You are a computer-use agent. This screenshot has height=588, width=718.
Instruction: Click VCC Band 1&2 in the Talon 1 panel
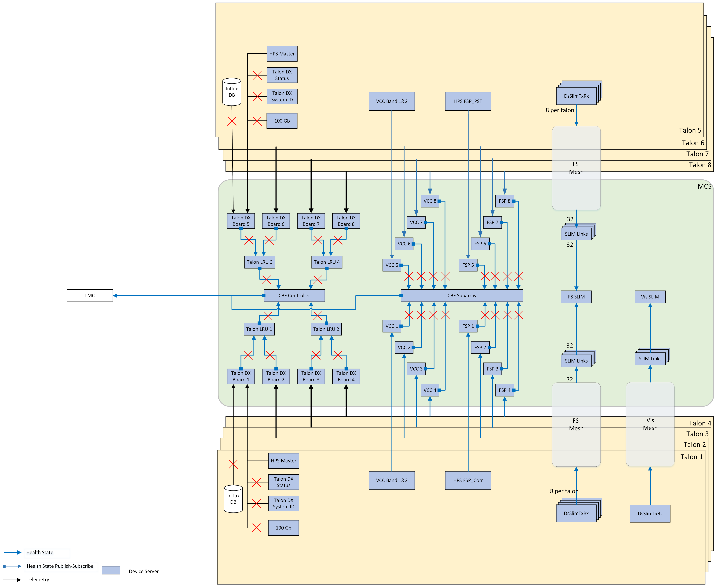392,480
